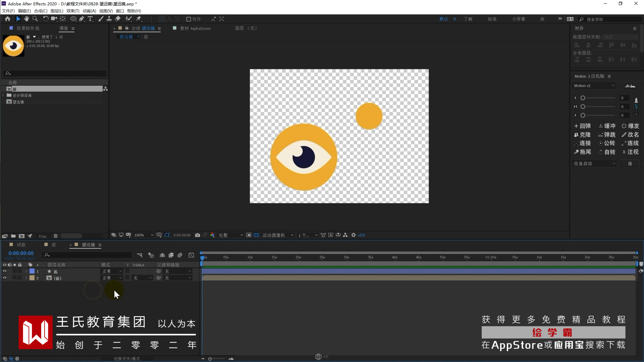Adjust the first Motion v2 slider handle
This screenshot has height=362, width=644.
(583, 98)
